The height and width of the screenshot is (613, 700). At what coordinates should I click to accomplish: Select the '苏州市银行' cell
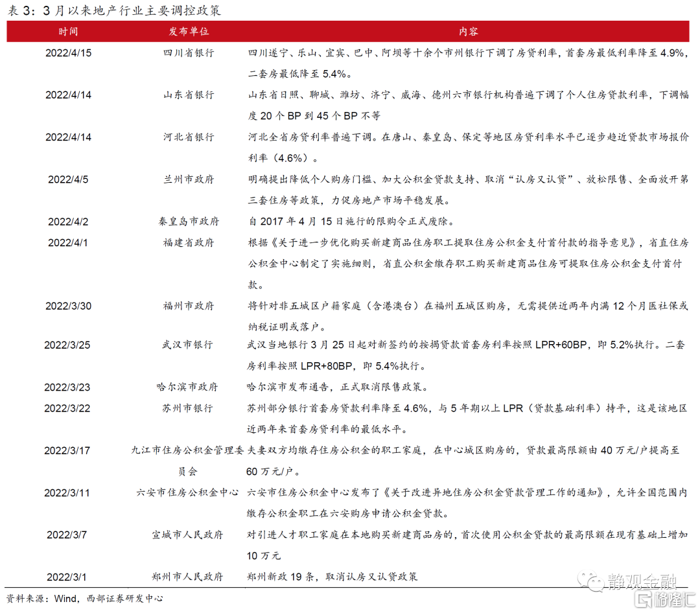coord(187,408)
